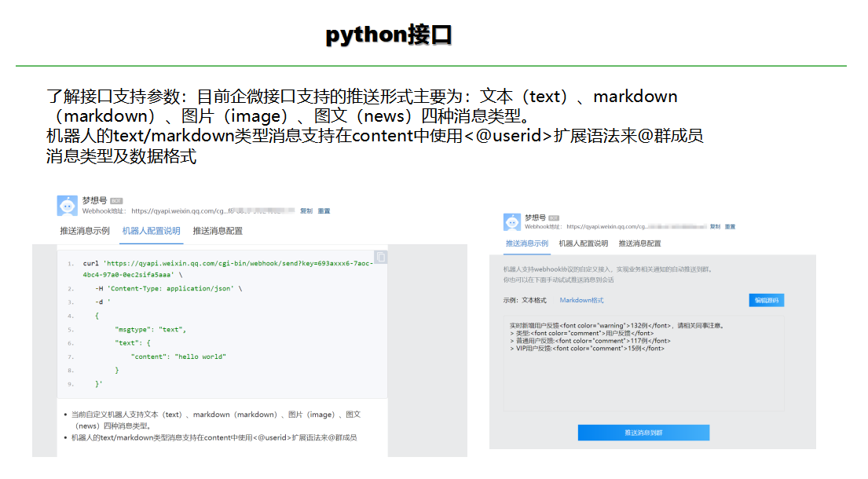This screenshot has width=868, height=479.
Task: Click the BOT badge in left panel
Action: click(x=116, y=201)
